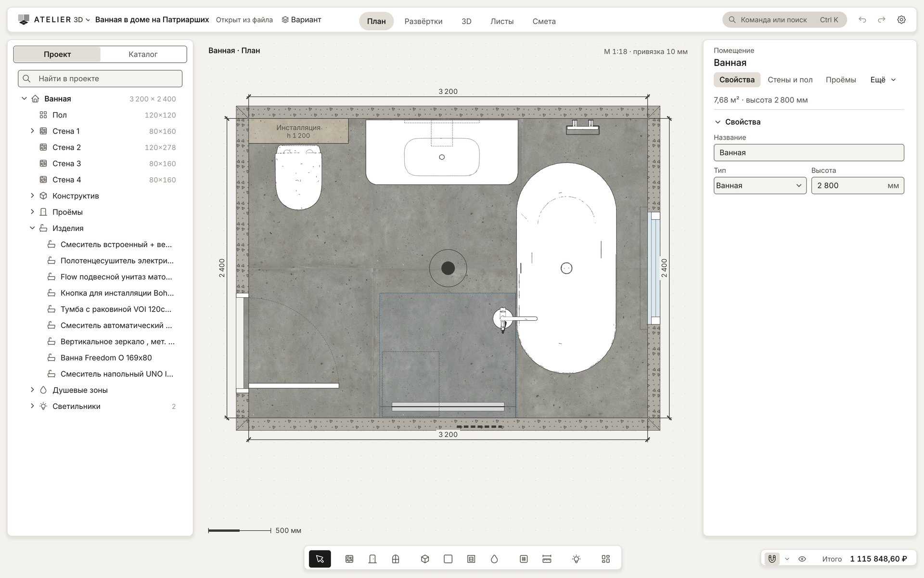Screen dimensions: 924x578
Task: Pick the arched window tool
Action: click(x=396, y=559)
